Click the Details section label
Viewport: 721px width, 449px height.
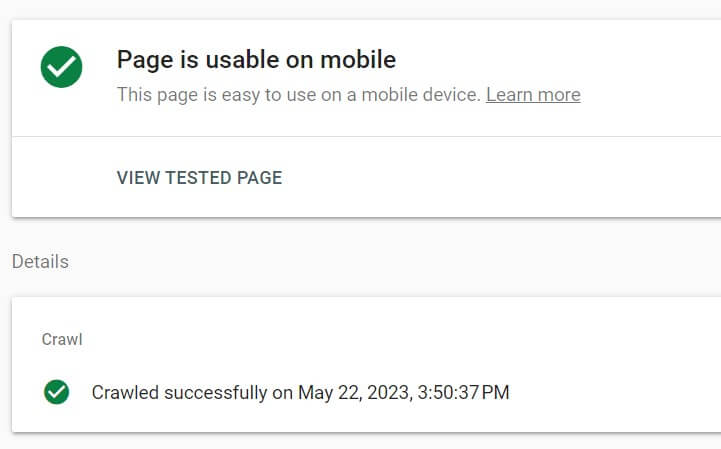click(40, 261)
